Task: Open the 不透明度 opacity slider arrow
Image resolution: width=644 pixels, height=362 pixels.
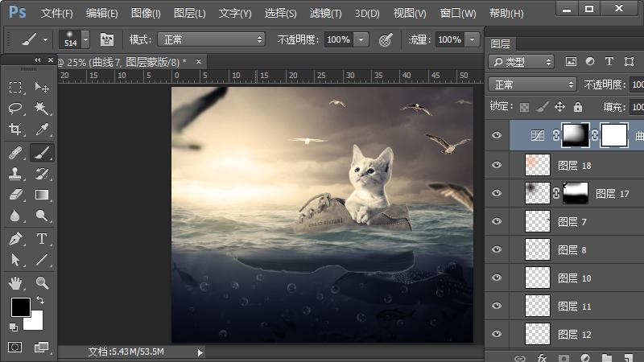Action: (361, 39)
